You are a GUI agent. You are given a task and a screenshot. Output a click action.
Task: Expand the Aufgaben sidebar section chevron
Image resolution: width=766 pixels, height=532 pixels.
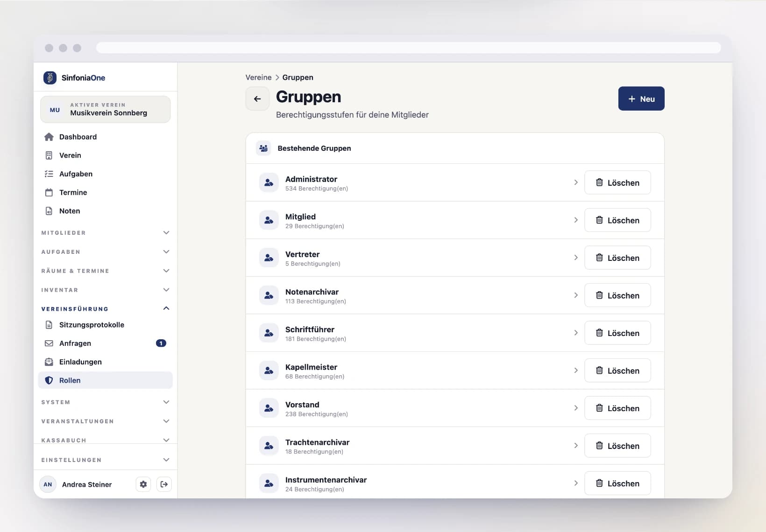[x=166, y=252]
